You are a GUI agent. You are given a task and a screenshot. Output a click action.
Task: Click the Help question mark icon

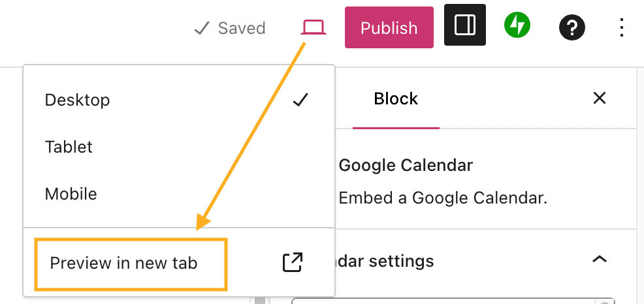(572, 27)
